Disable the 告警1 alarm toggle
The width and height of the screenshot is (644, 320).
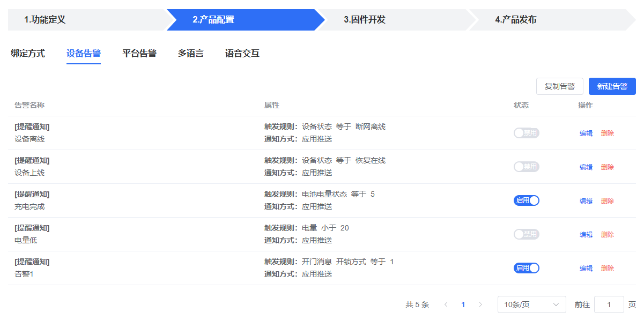tap(526, 267)
